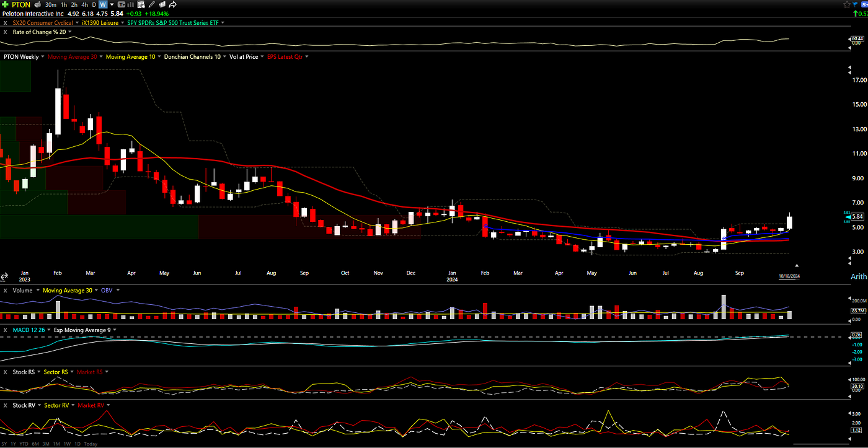Click the 10/18/2024 date marker

pos(789,276)
